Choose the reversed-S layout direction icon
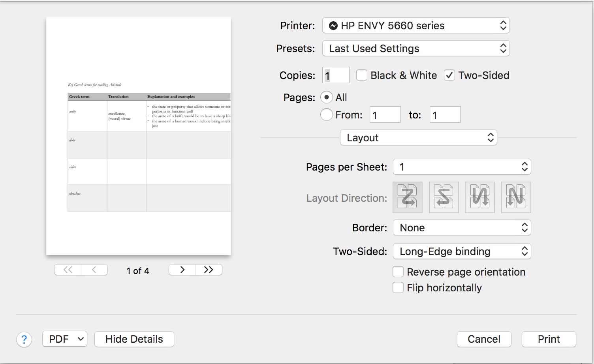The image size is (594, 364). point(444,197)
